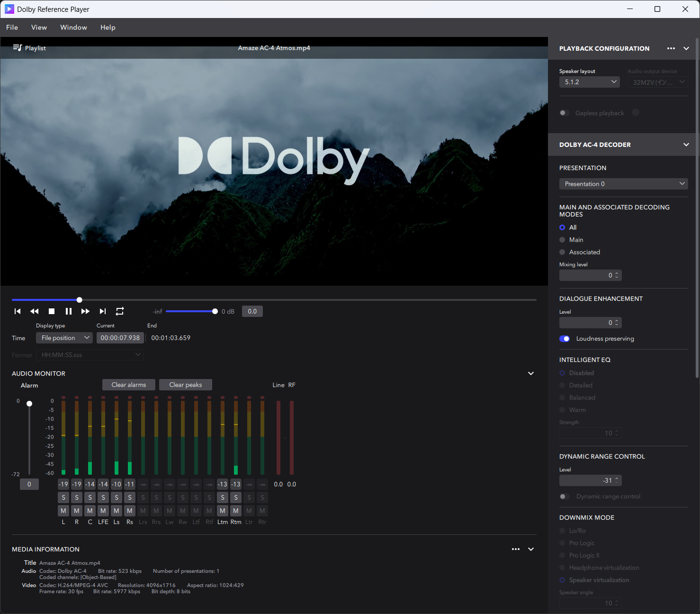The width and height of the screenshot is (700, 614).
Task: Open the Speaker layout dropdown
Action: [x=589, y=82]
